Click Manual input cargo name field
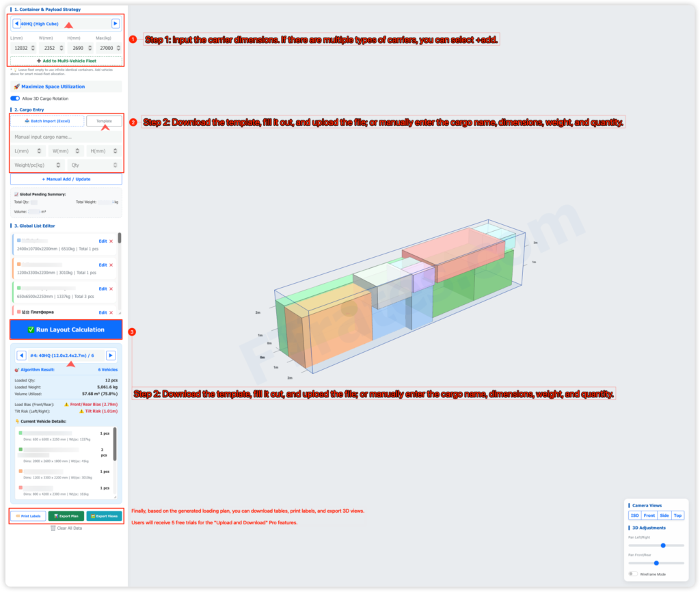 tap(66, 137)
